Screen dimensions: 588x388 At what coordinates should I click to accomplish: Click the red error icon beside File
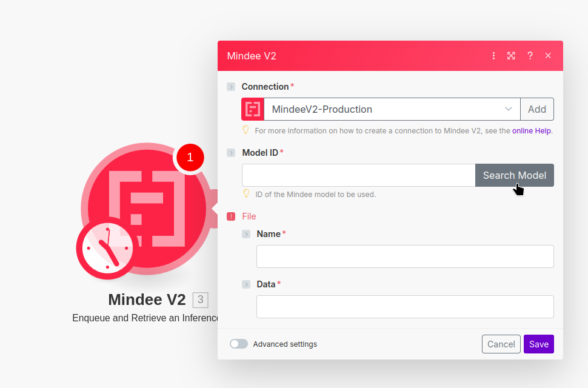coord(231,216)
